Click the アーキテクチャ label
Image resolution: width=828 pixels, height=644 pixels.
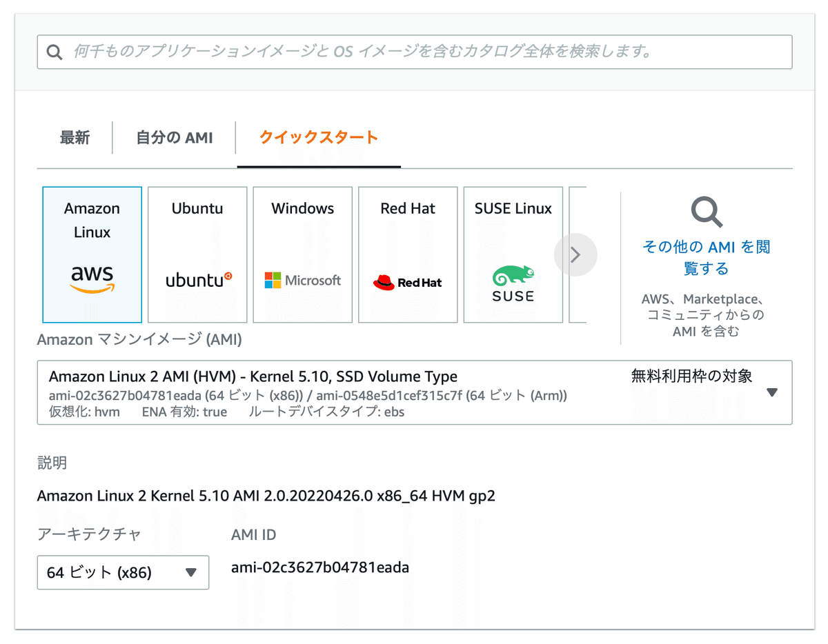[89, 534]
